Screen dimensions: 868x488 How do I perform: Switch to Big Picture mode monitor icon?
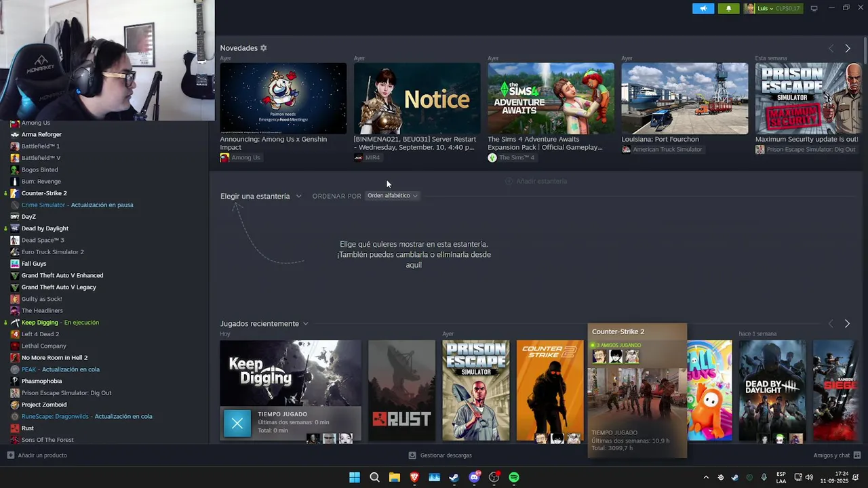[x=814, y=8]
